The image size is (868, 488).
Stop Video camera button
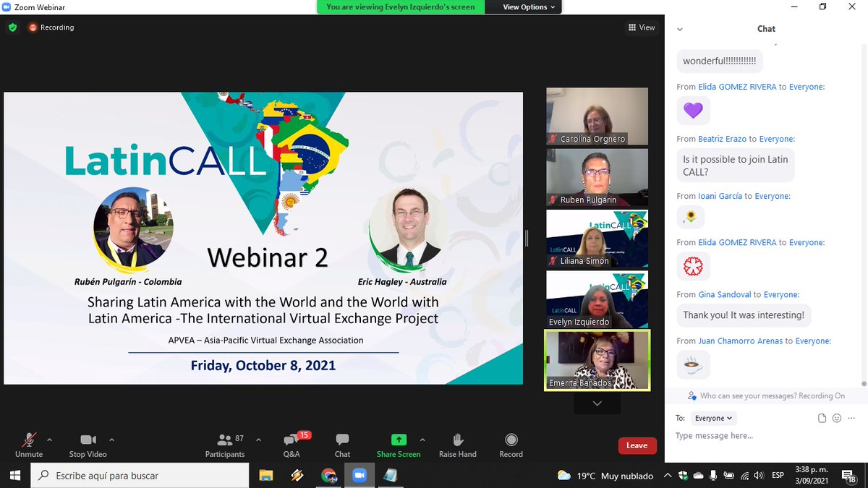[88, 445]
